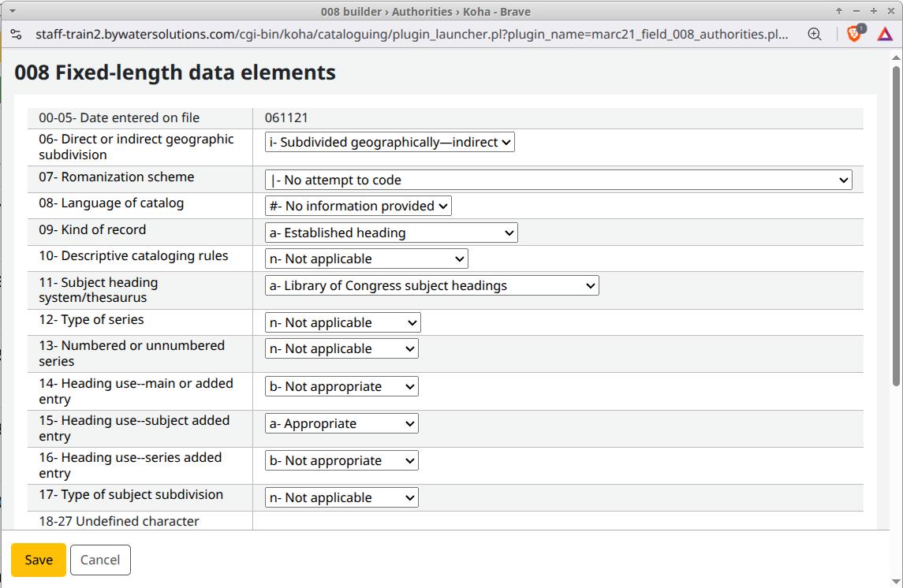Open the window menu arrow in title bar

tap(11, 11)
